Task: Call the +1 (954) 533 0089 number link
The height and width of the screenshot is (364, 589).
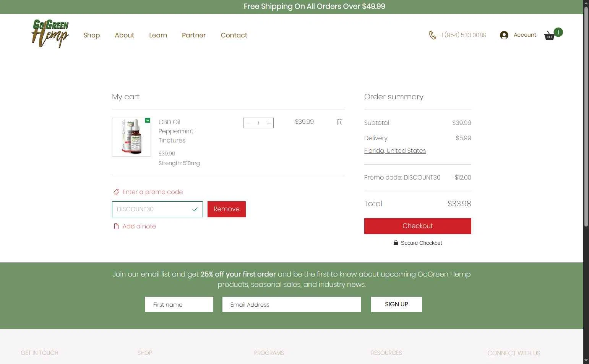Action: (462, 35)
